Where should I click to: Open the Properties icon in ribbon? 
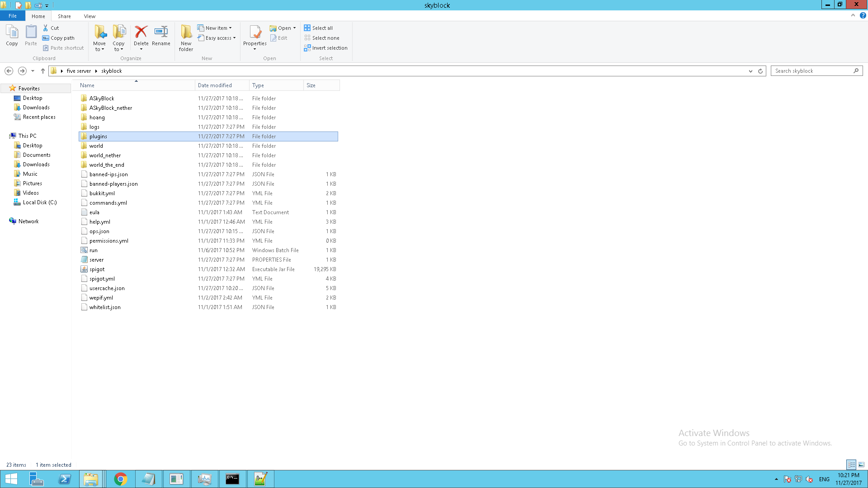pyautogui.click(x=255, y=33)
